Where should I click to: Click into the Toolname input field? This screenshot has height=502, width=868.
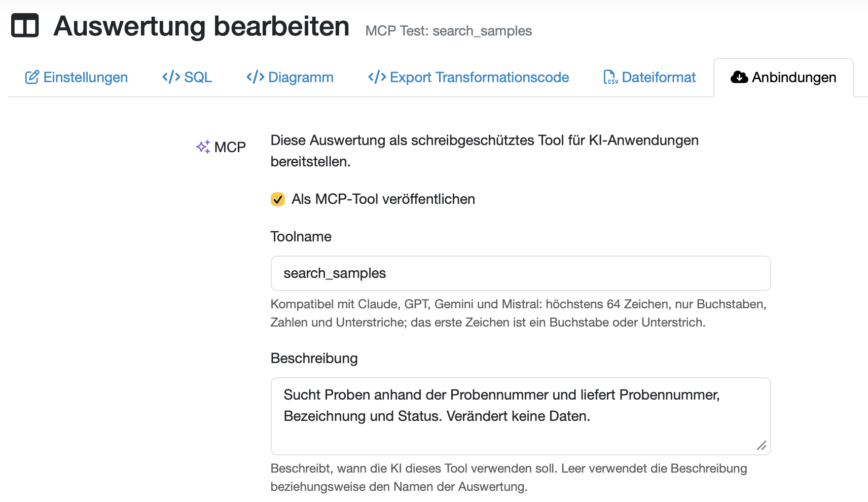pyautogui.click(x=521, y=273)
